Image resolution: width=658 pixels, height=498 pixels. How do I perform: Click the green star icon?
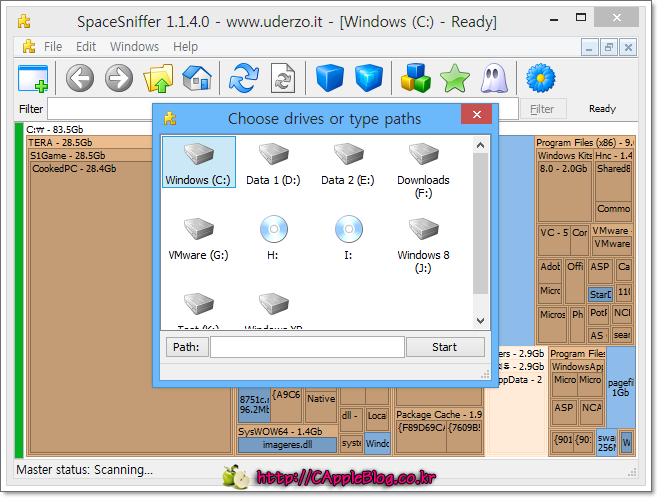(454, 78)
